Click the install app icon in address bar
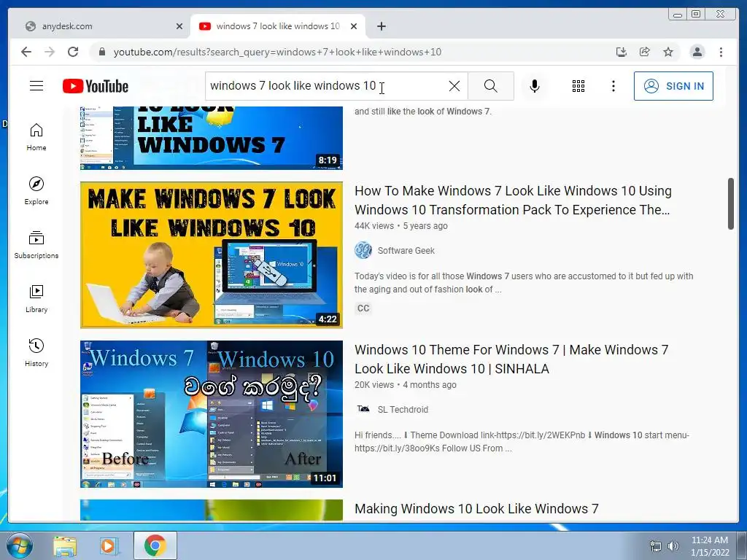 622,52
